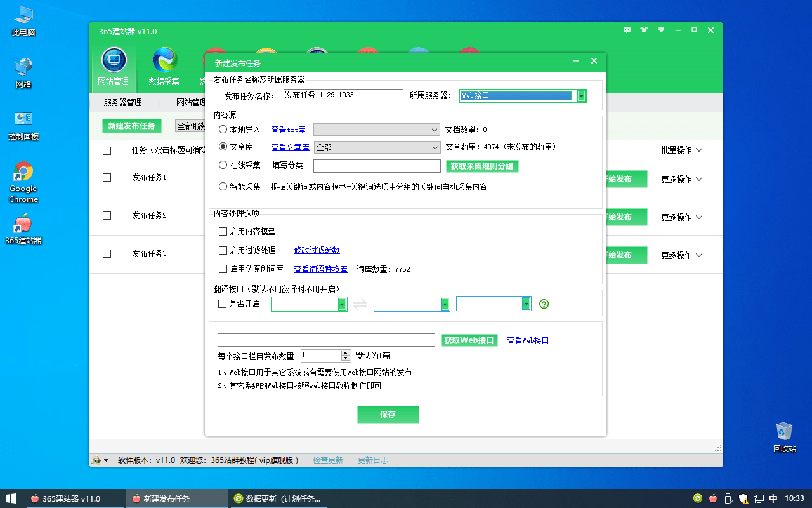The height and width of the screenshot is (508, 812).
Task: Enable 启用伪原创词库 checkbox
Action: point(223,269)
